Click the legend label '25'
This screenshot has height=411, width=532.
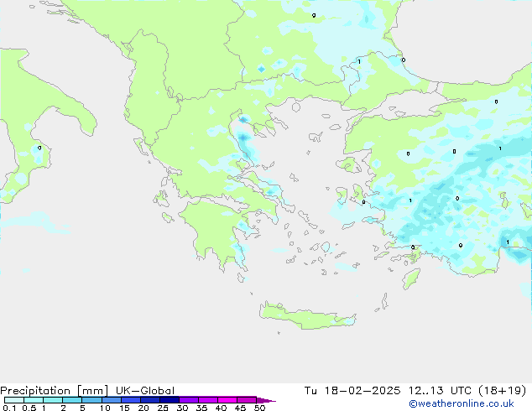pyautogui.click(x=163, y=408)
